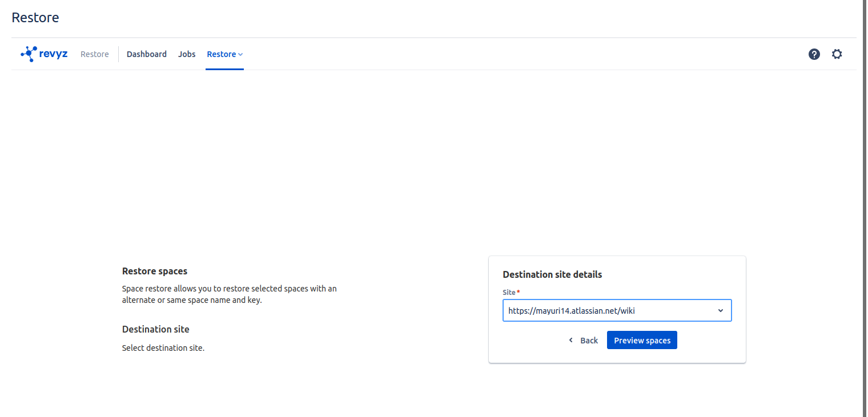Open the Restore tab in navigation
Viewport: 868px width, 417px height.
(221, 54)
